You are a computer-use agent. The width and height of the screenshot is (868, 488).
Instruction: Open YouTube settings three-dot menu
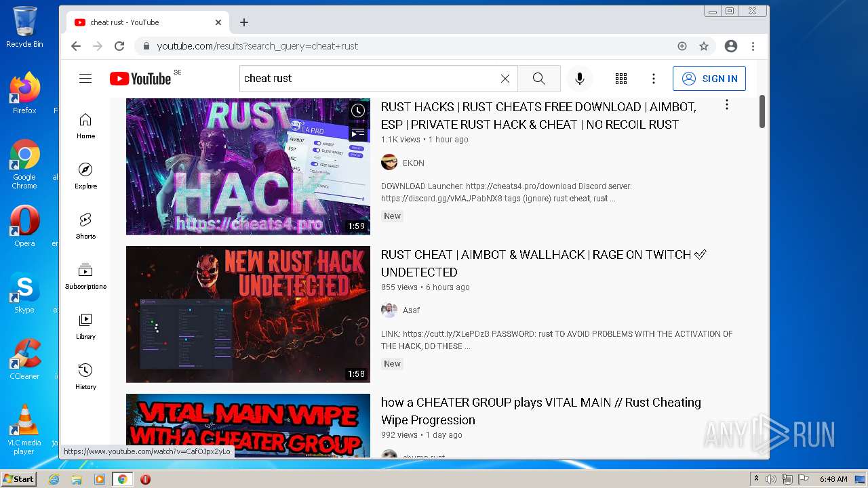pyautogui.click(x=654, y=79)
